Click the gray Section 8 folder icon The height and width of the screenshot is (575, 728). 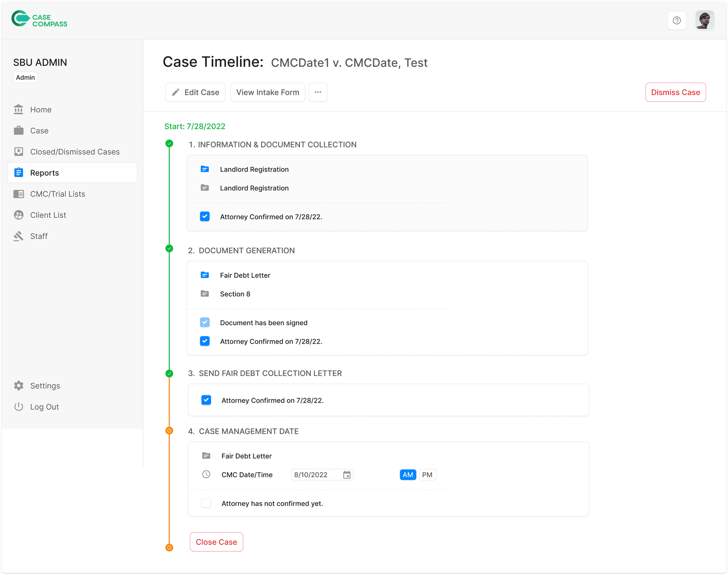pyautogui.click(x=205, y=294)
